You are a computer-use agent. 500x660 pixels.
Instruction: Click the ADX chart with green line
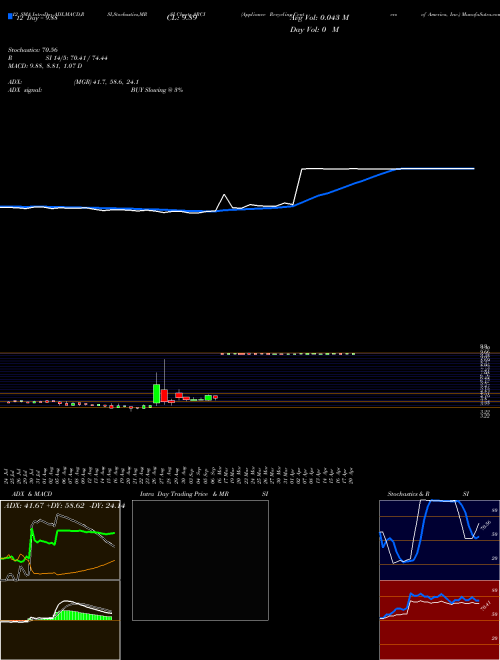click(60, 540)
